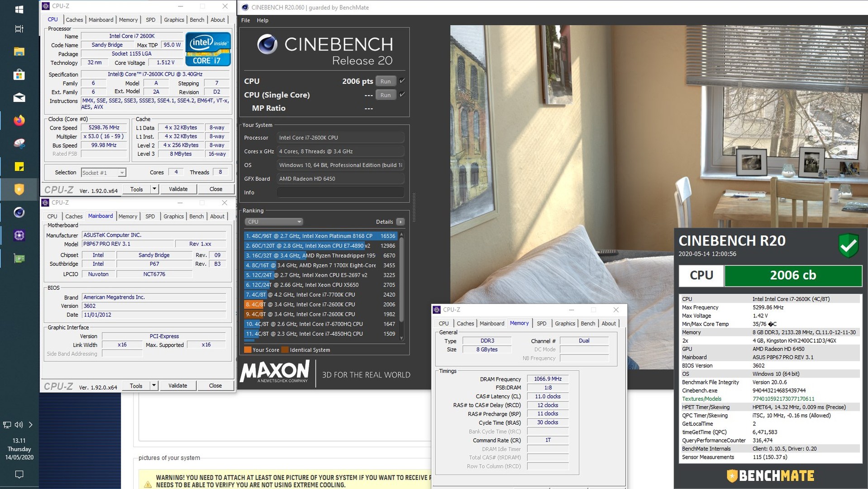Click the BenchMate logo at panel bottom
The height and width of the screenshot is (489, 868).
770,475
